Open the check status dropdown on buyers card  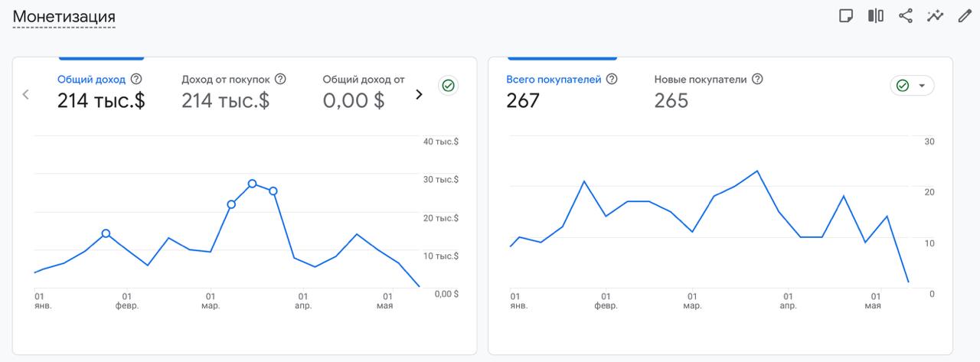tap(912, 86)
